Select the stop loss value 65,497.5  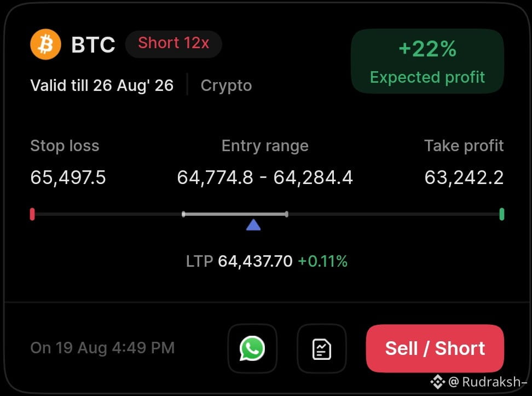coord(68,177)
